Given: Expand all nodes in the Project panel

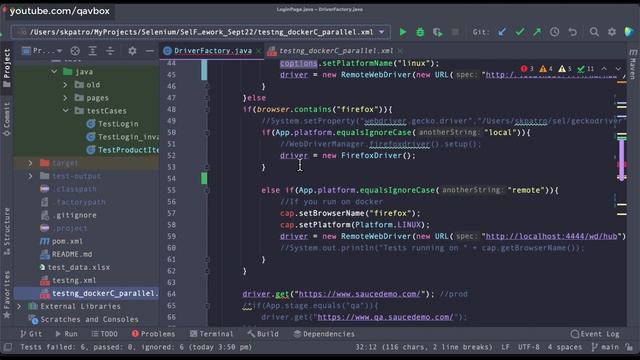Looking at the screenshot, I should tap(93, 51).
